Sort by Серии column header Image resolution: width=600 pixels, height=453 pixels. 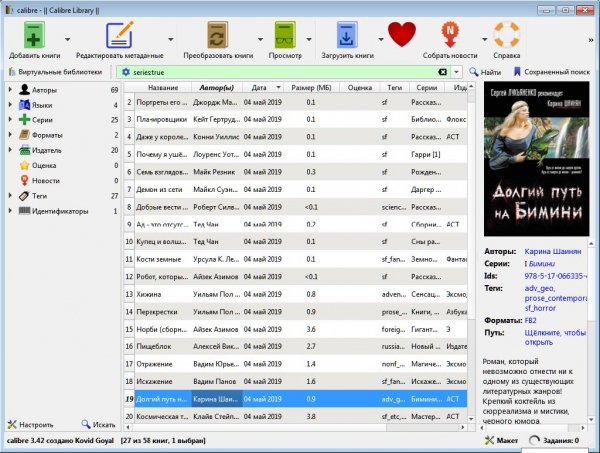[x=426, y=88]
